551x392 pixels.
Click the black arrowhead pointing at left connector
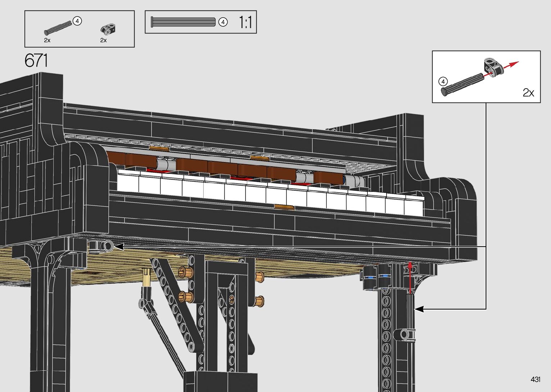pos(119,247)
